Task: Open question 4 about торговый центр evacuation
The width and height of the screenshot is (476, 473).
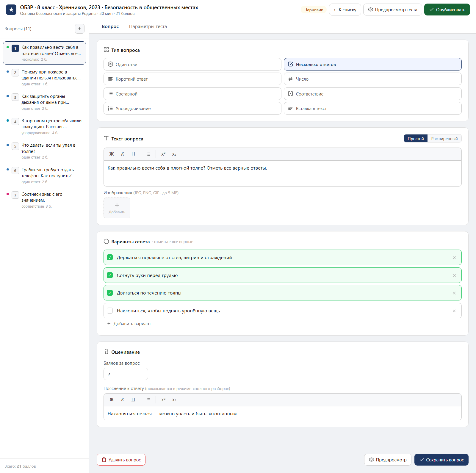Action: [45, 127]
